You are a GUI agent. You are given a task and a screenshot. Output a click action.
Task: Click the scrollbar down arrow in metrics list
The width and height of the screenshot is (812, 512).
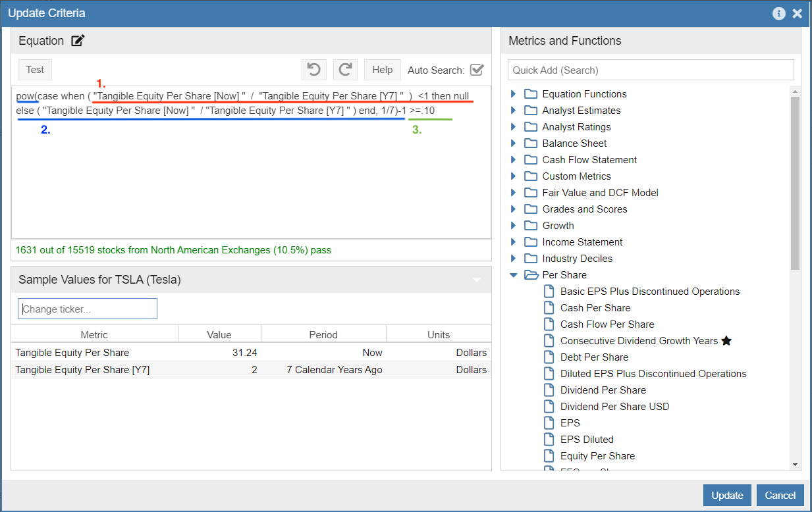[x=796, y=465]
